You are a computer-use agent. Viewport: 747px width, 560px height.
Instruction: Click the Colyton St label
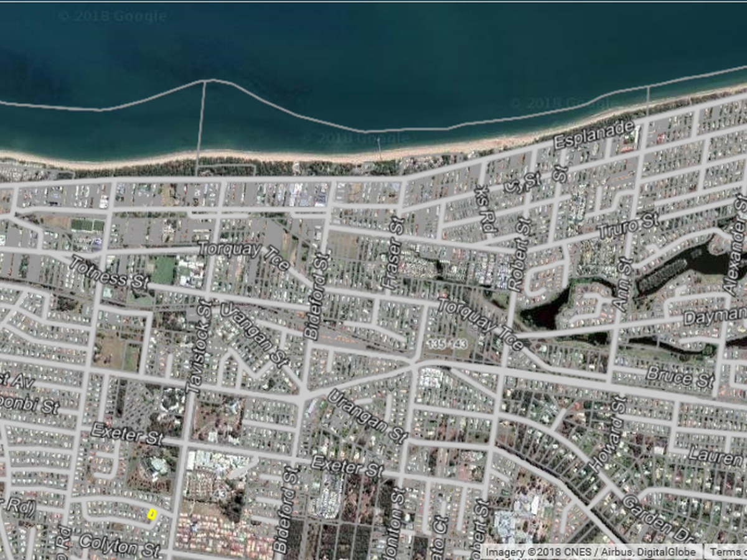click(x=120, y=544)
